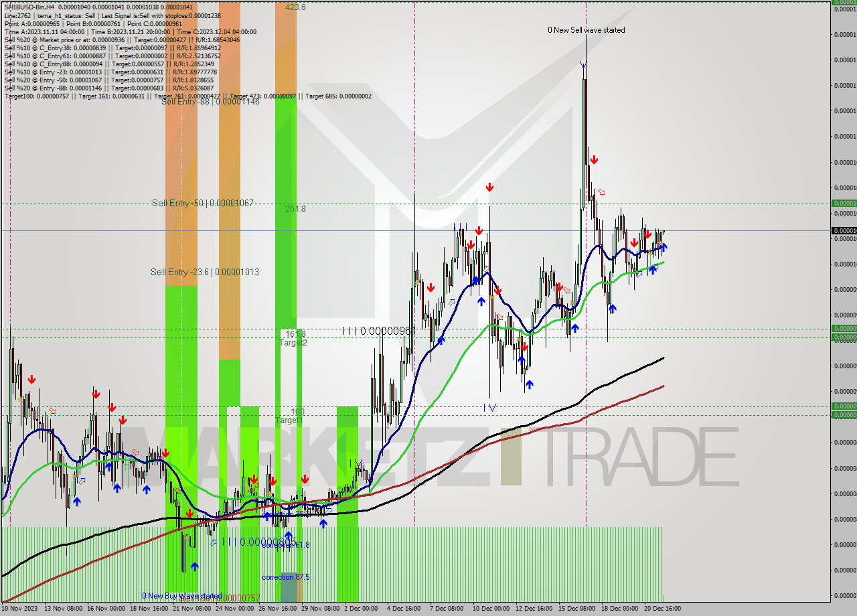Select the 'Sell %10 @ Entry -23' line
This screenshot has width=857, height=616.
[110, 72]
